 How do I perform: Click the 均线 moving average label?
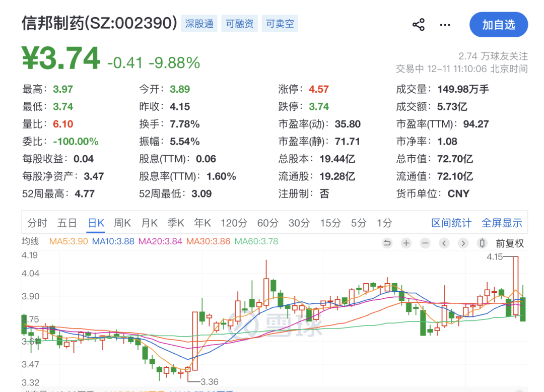tap(30, 241)
